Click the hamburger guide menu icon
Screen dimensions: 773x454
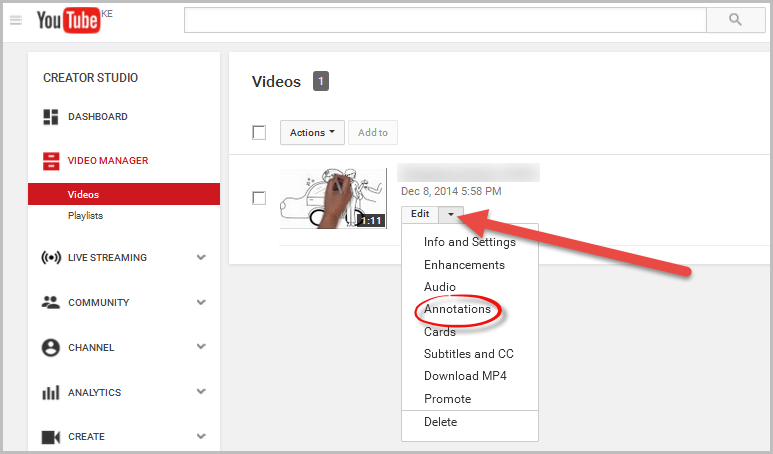[15, 20]
